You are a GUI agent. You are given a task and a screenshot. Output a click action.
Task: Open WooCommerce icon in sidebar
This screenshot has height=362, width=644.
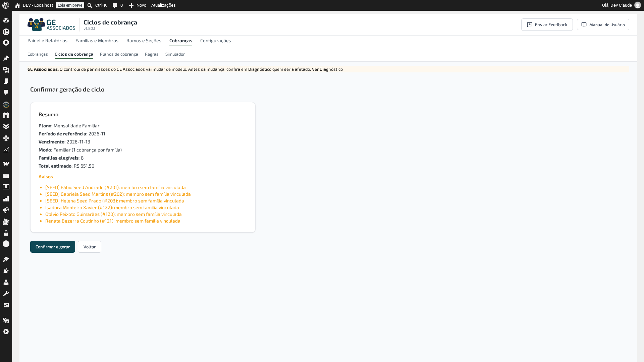pos(6,164)
